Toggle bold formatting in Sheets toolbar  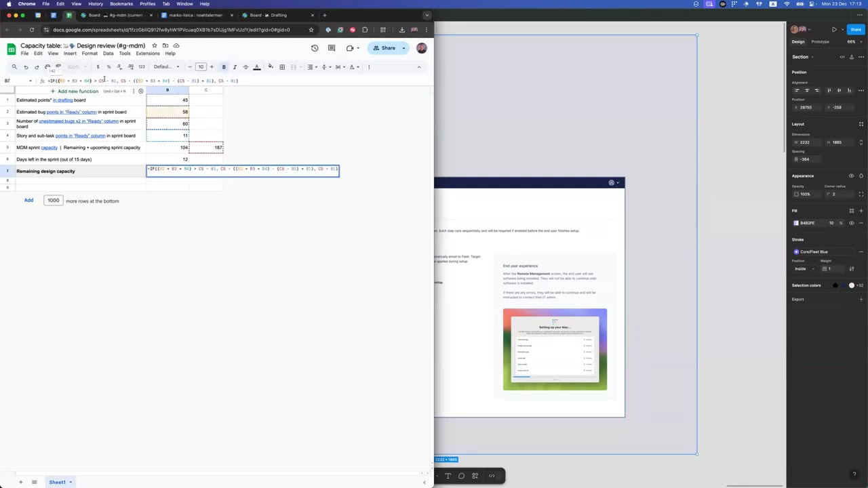click(x=224, y=67)
